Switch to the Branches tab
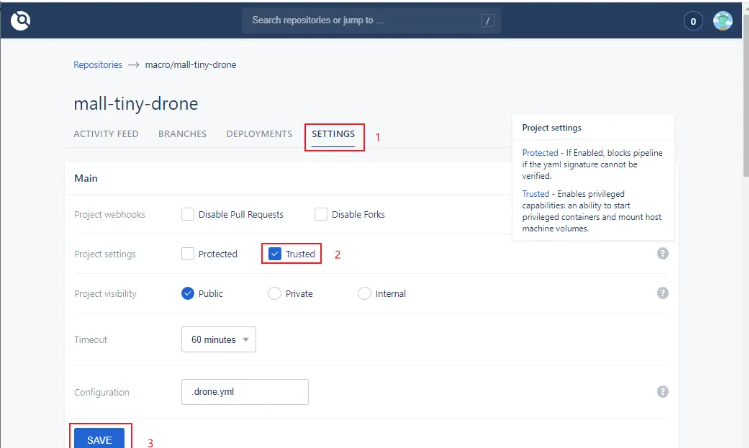The height and width of the screenshot is (448, 749). tap(182, 134)
